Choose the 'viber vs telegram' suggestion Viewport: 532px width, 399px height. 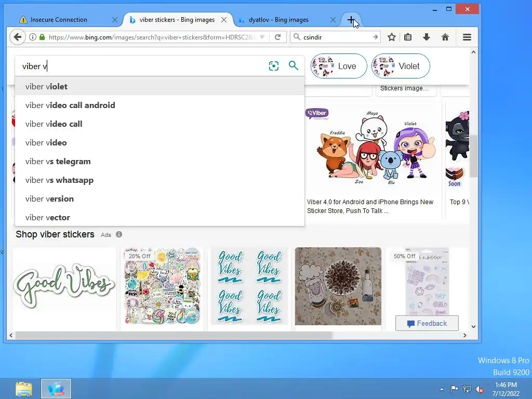point(160,161)
